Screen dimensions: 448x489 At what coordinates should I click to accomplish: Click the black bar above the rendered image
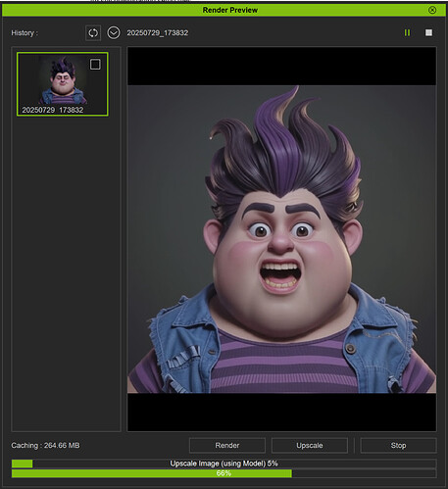(281, 67)
